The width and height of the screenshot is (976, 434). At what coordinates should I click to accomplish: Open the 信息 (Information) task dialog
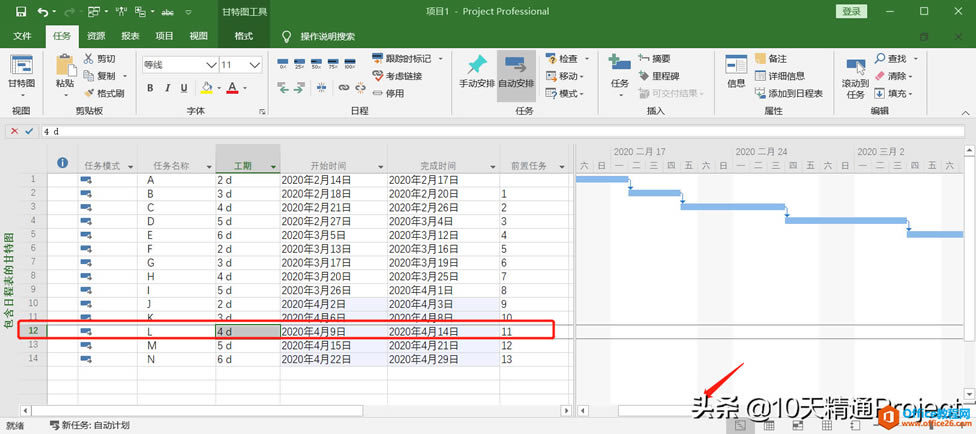[736, 69]
